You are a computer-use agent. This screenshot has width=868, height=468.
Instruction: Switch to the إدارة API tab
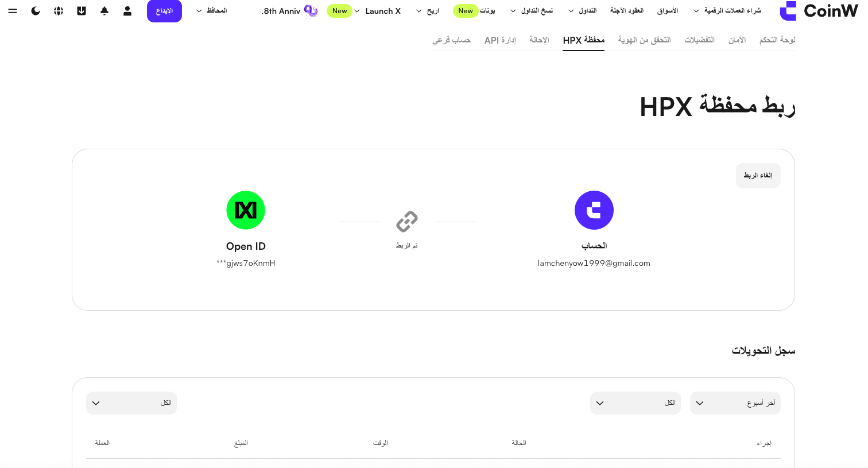(500, 40)
